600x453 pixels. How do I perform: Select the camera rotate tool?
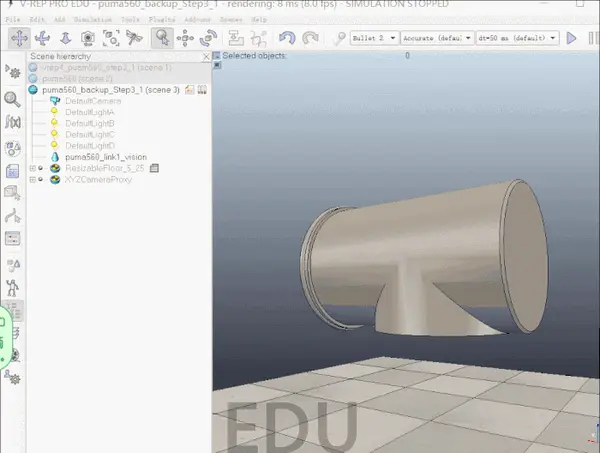42,38
